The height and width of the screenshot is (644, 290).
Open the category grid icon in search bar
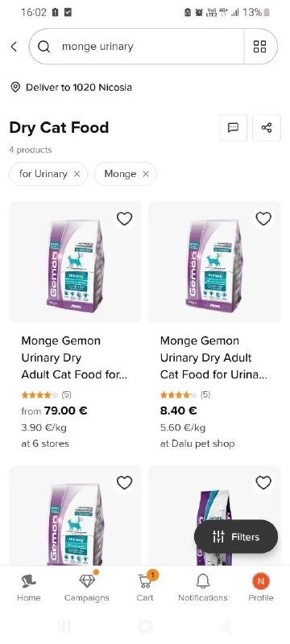pyautogui.click(x=259, y=47)
